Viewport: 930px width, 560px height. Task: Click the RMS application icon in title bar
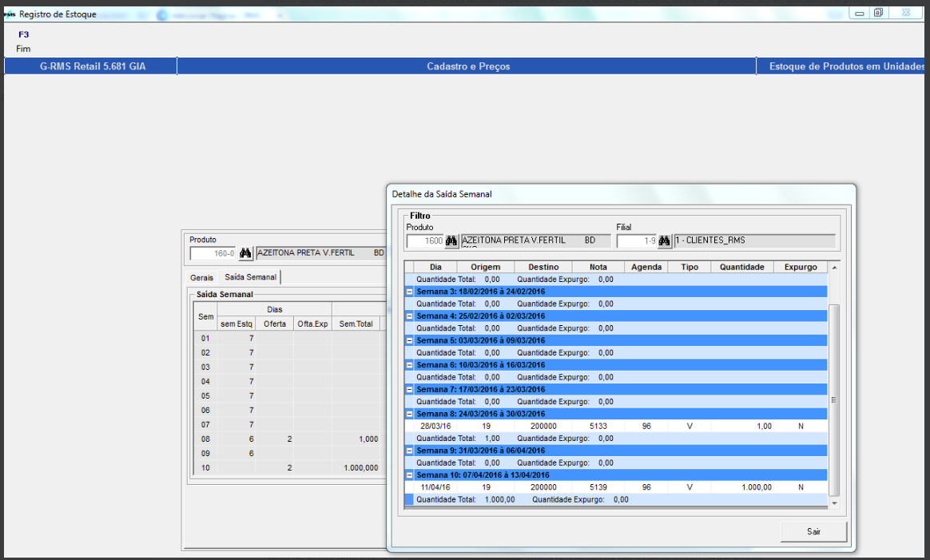coord(10,14)
